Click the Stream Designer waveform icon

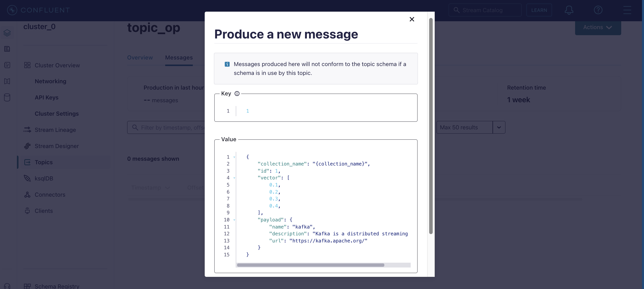tap(27, 146)
